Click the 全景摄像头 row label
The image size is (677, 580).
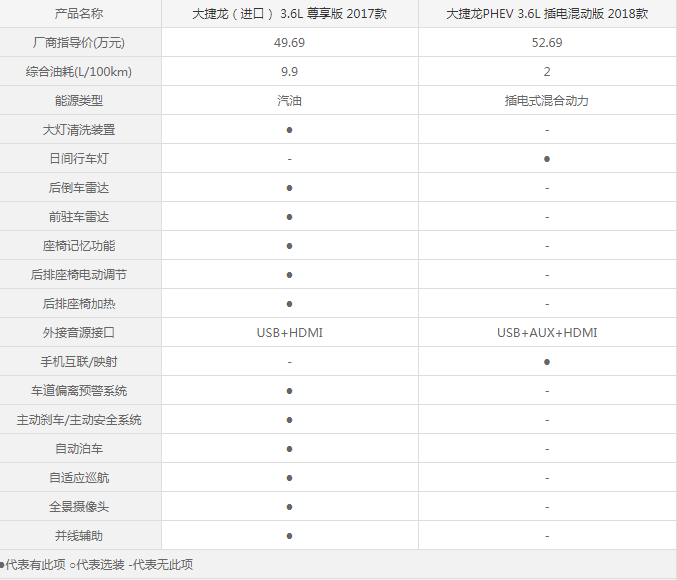tap(79, 507)
